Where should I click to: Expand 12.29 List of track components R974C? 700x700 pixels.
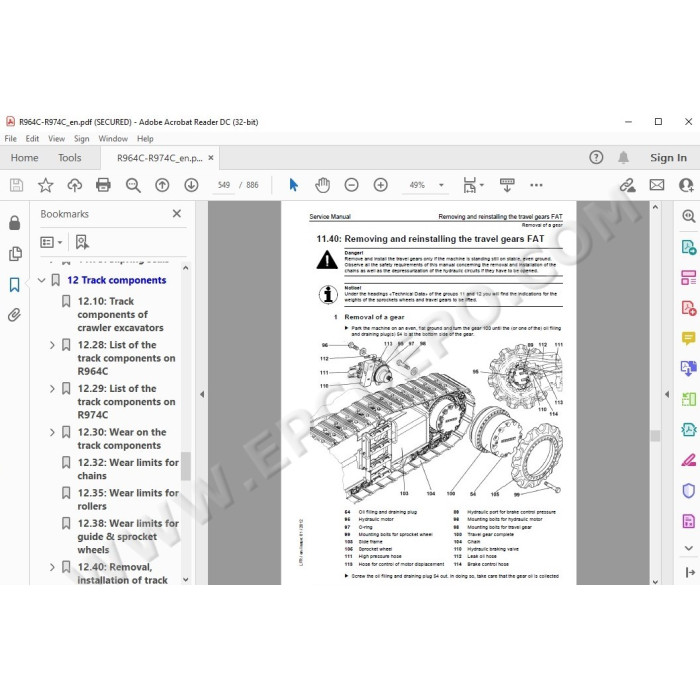[x=52, y=389]
